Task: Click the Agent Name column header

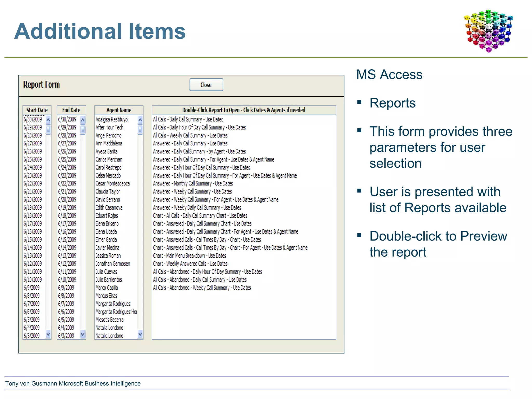Action: (x=119, y=110)
